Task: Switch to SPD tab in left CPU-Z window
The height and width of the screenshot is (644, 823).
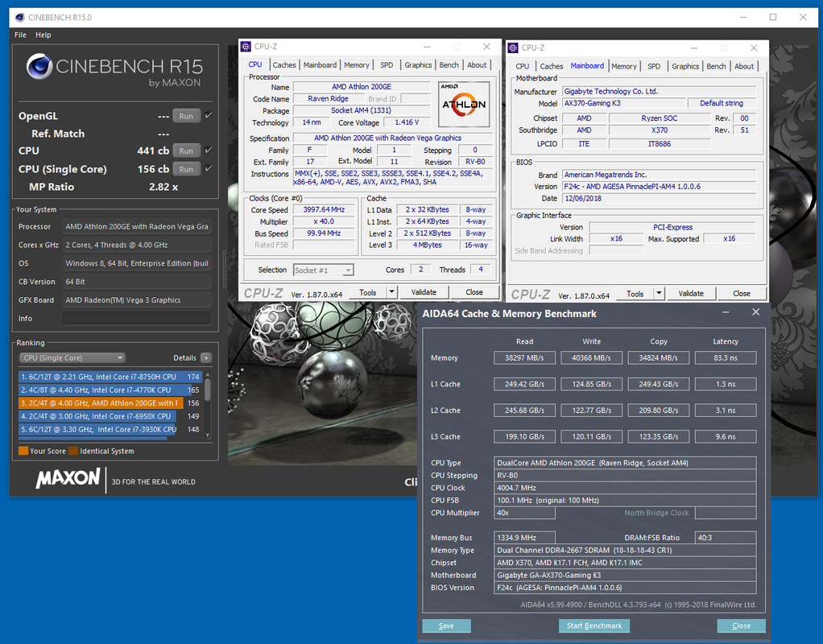Action: tap(387, 65)
